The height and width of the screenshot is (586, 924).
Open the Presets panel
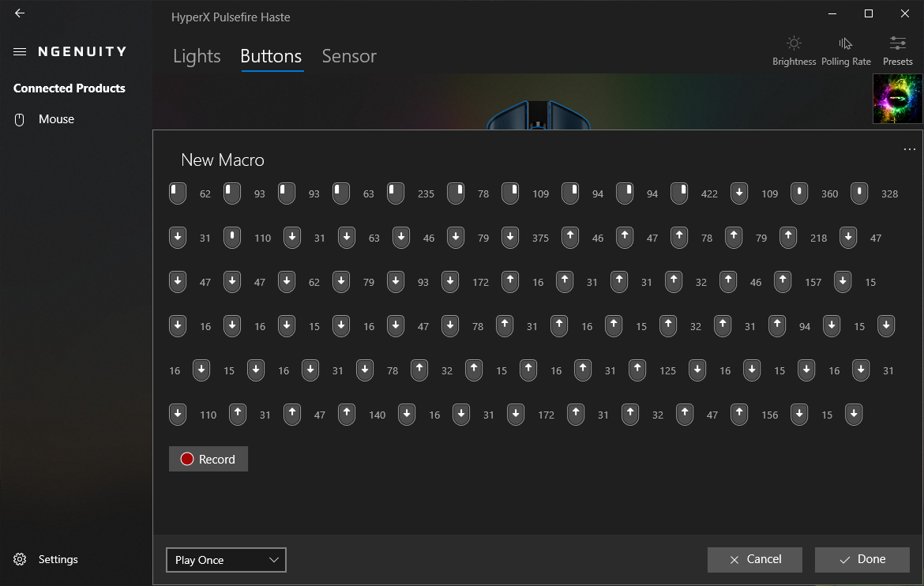(897, 51)
